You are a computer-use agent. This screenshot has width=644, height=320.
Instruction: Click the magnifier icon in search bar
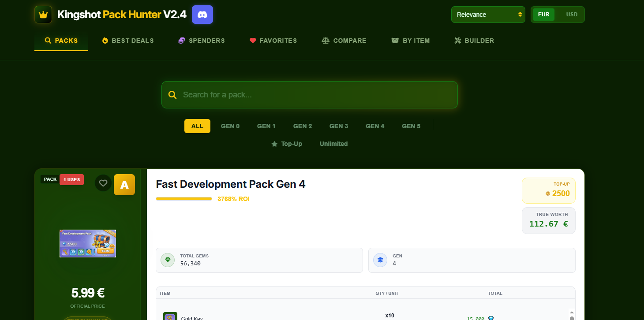coord(173,95)
